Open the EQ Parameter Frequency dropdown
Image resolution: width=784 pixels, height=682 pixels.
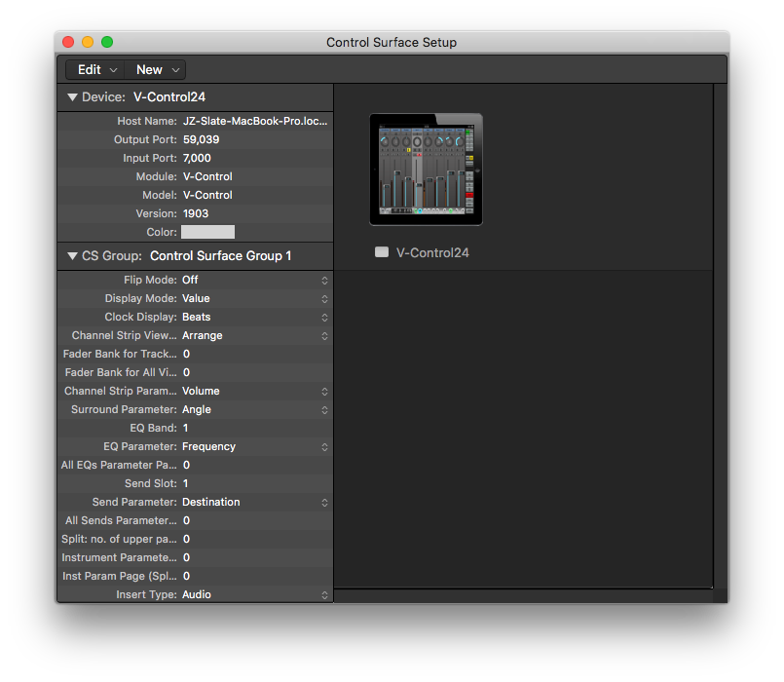(x=255, y=446)
